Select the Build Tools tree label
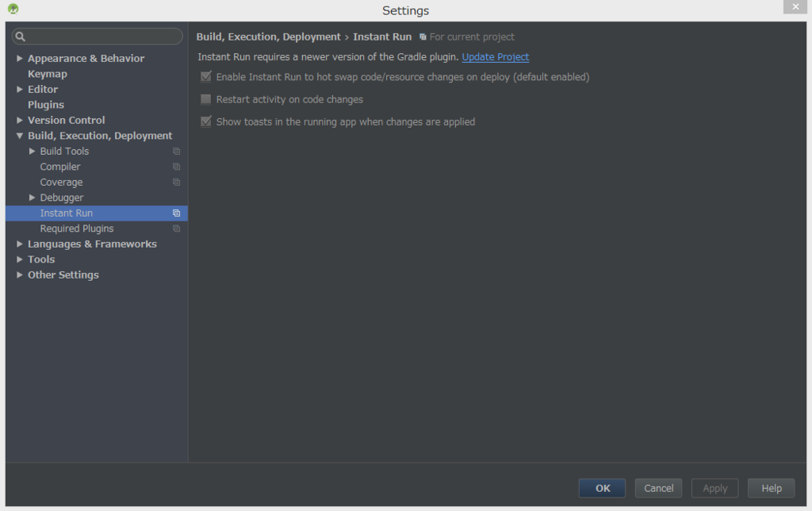 click(x=64, y=152)
